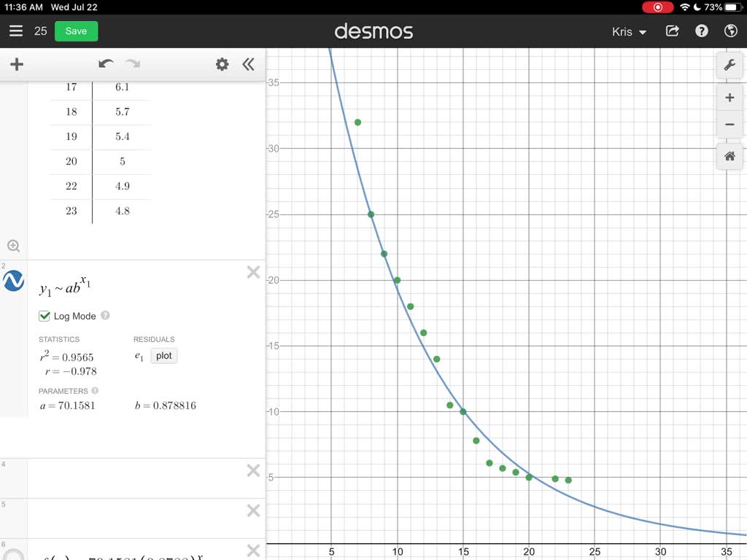
Task: Uncheck the Log Mode checkbox
Action: tap(44, 316)
